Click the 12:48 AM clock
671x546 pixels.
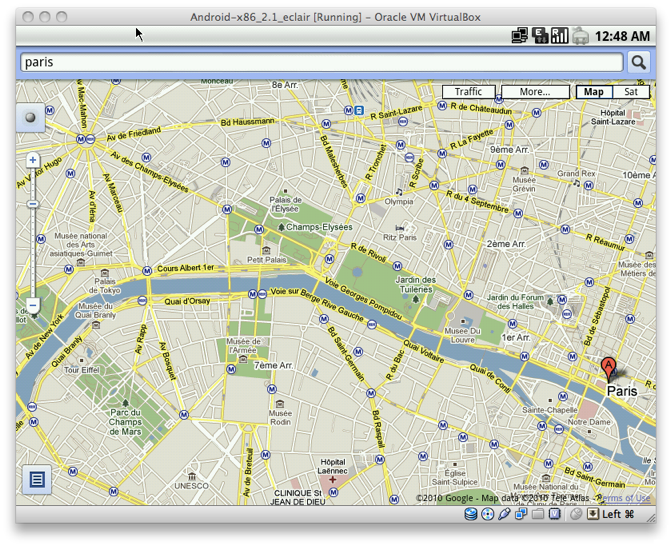pos(622,36)
